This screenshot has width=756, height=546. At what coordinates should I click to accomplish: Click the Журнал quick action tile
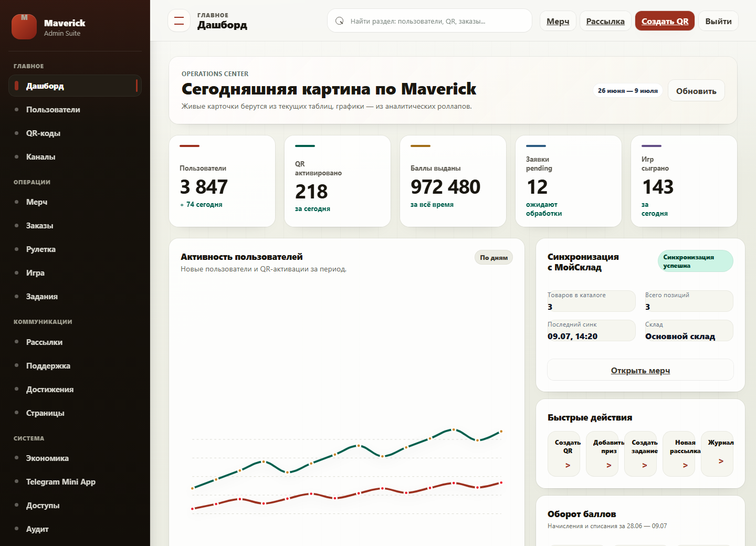[x=717, y=454]
